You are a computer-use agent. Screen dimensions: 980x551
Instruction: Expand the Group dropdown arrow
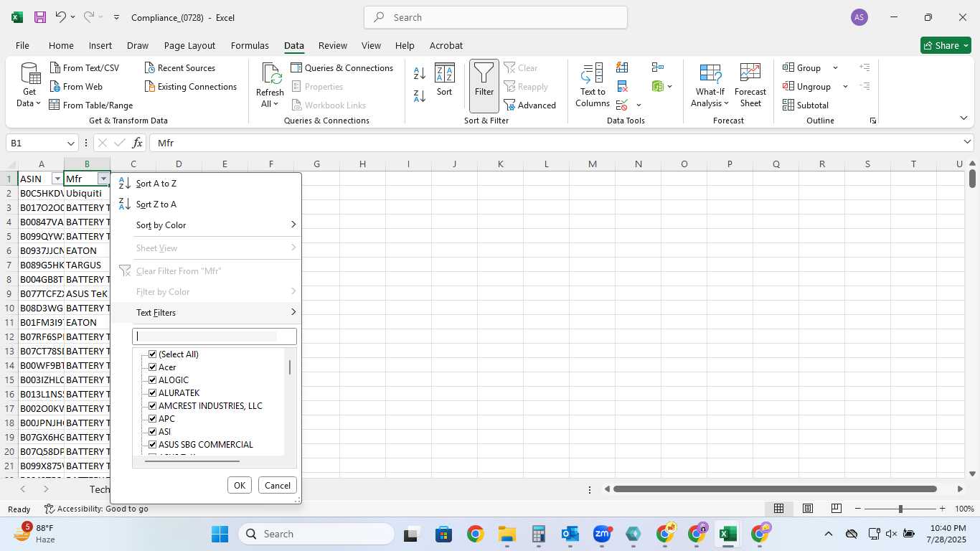click(x=835, y=68)
